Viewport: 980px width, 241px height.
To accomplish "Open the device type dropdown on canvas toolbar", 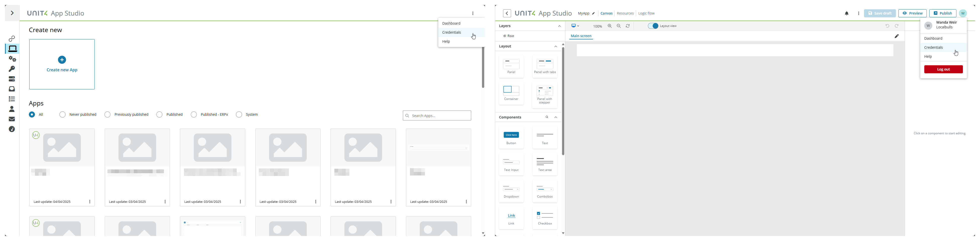I will pyautogui.click(x=575, y=26).
